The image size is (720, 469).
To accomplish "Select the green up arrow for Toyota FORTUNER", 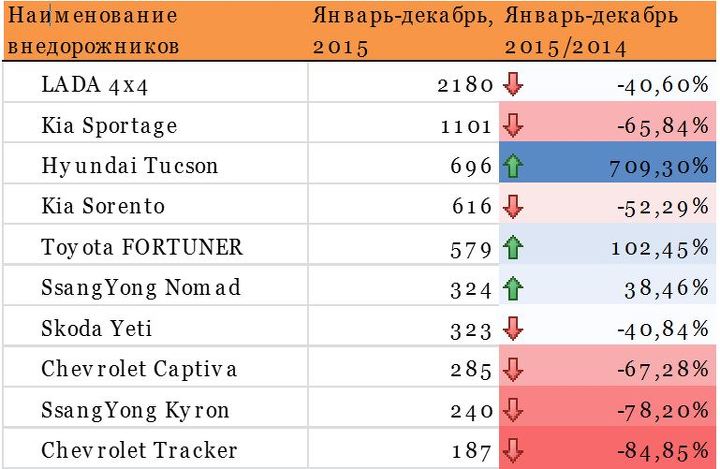I will click(x=514, y=247).
